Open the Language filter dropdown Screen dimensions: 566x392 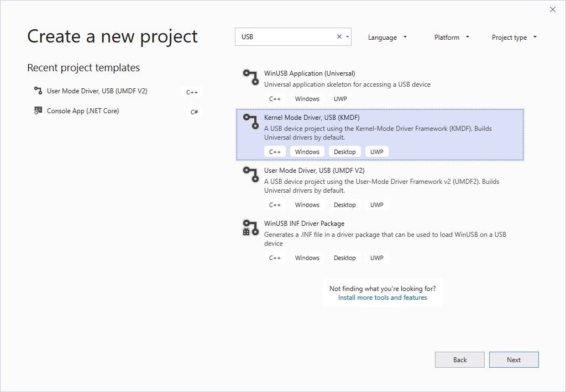tap(387, 37)
